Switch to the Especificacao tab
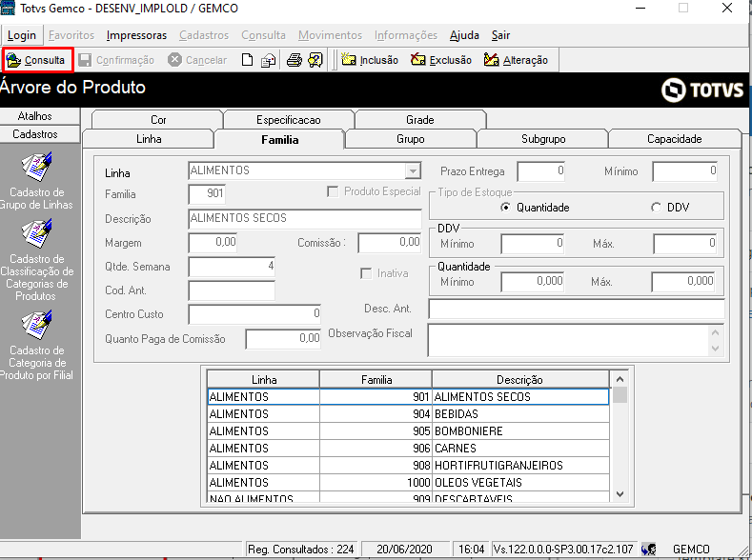 pyautogui.click(x=288, y=120)
